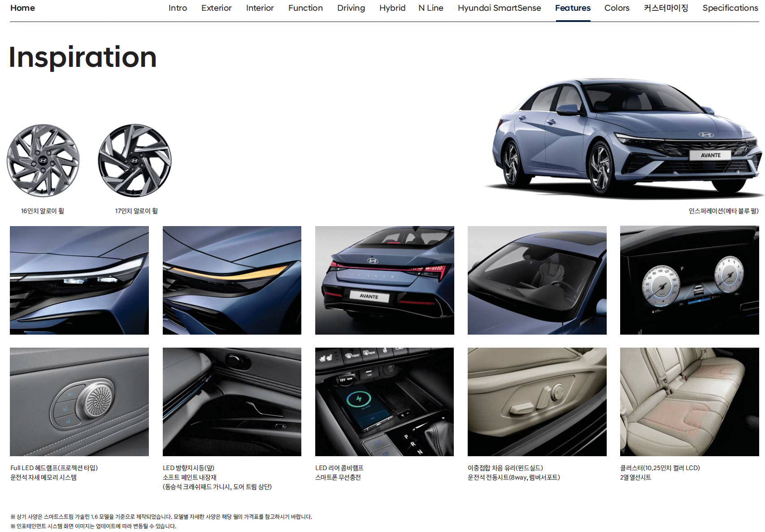Go to the Home link
The height and width of the screenshot is (532, 765).
click(x=22, y=8)
